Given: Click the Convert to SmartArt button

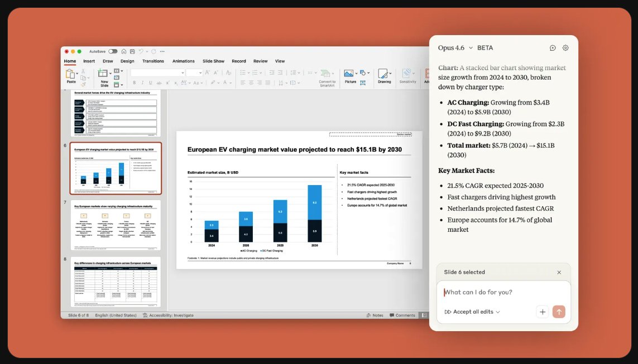Looking at the screenshot, I should click(327, 78).
